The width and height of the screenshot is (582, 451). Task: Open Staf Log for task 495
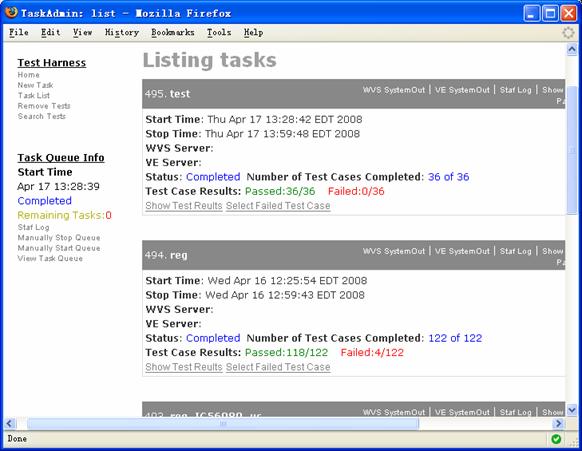tap(516, 90)
